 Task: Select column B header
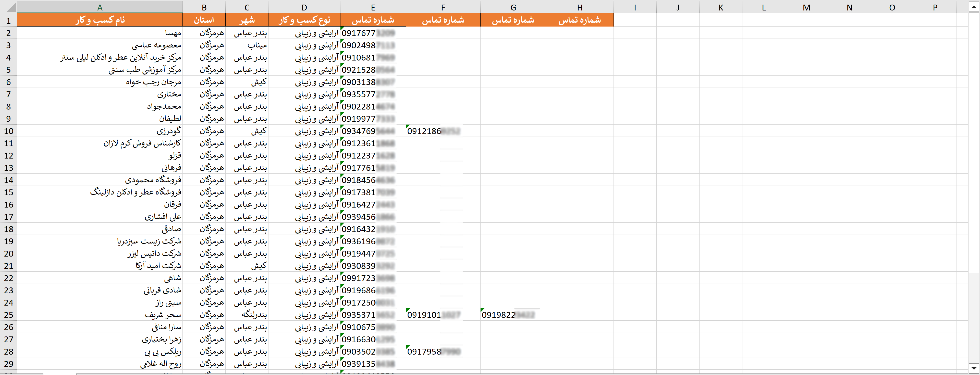click(x=204, y=7)
